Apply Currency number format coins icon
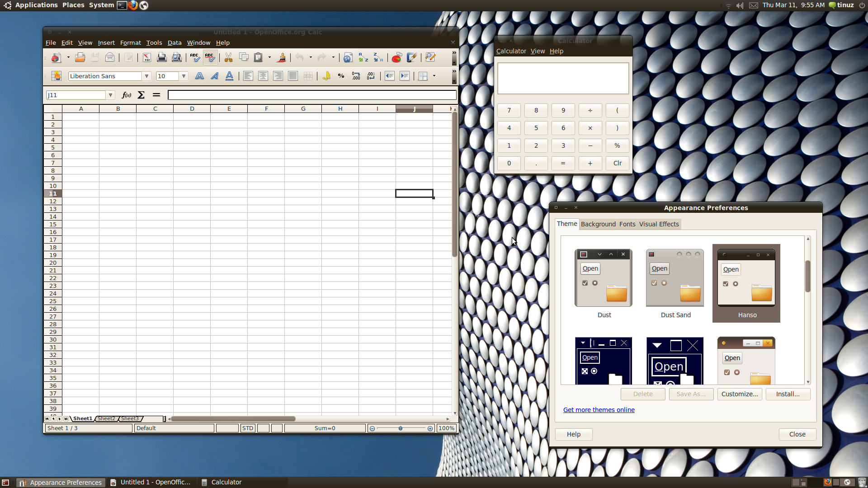The height and width of the screenshot is (488, 868). click(326, 76)
